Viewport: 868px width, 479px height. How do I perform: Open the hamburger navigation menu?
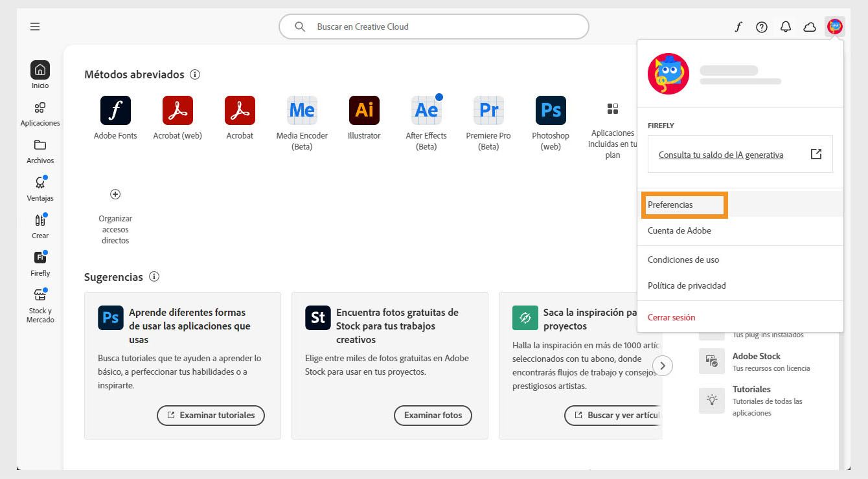click(x=35, y=27)
